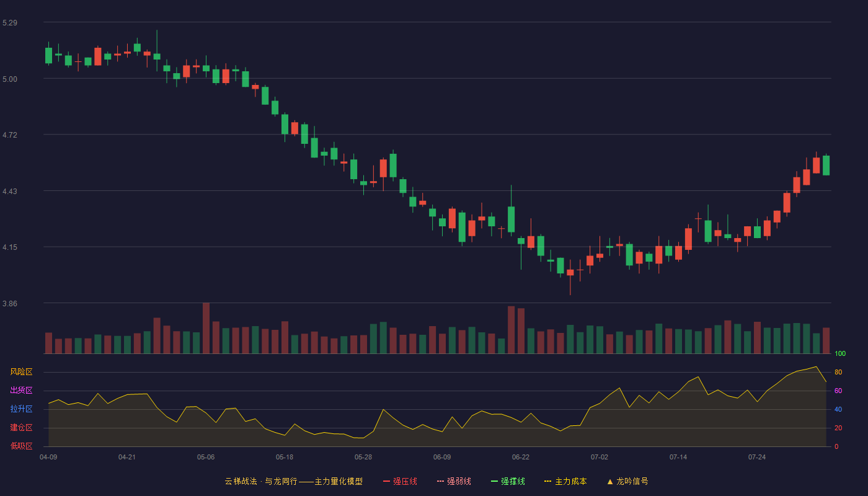The image size is (868, 496).
Task: Click the 低吸区 zone label
Action: tap(21, 446)
